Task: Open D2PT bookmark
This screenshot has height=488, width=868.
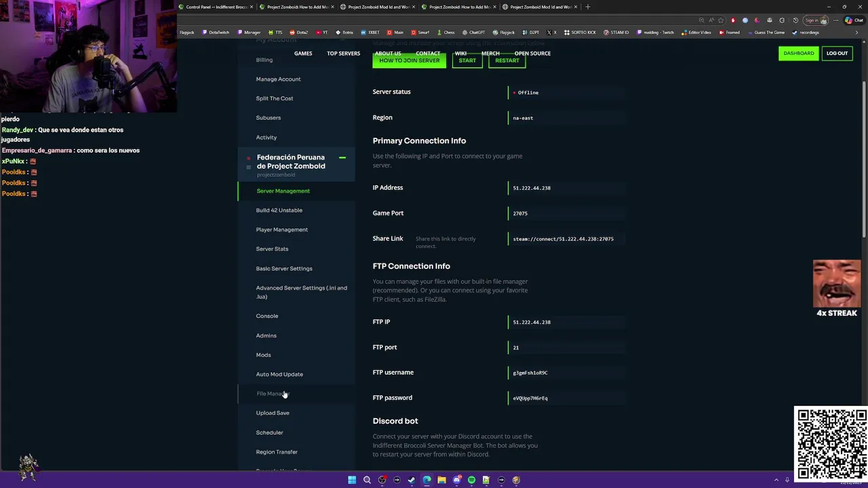Action: point(531,33)
